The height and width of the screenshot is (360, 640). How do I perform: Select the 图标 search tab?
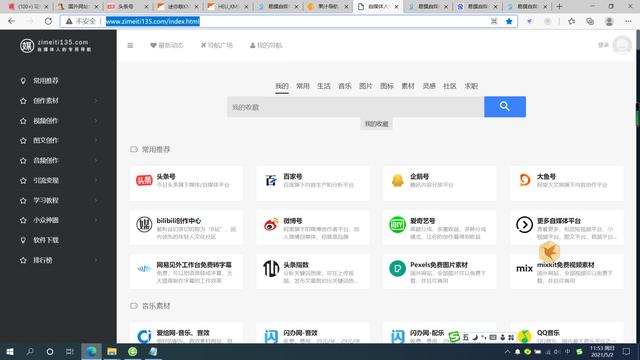387,86
